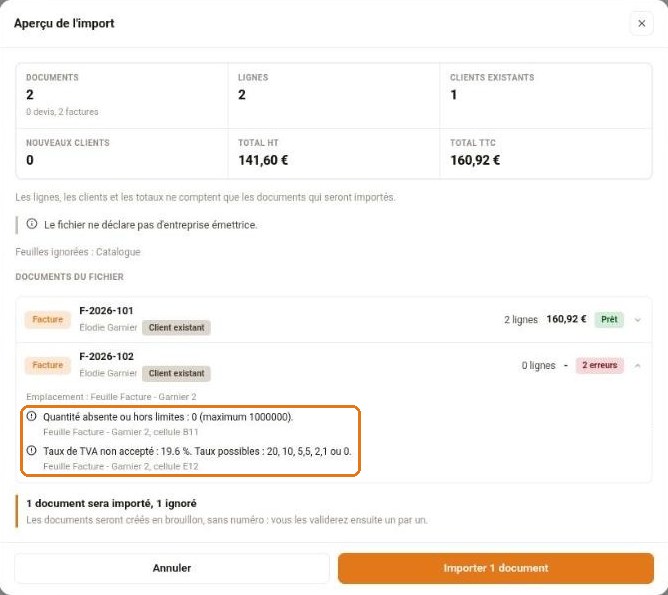Click 'Le fichier ne déclare pas d'entreprise émettrice' notice
This screenshot has width=668, height=595.
tap(150, 225)
